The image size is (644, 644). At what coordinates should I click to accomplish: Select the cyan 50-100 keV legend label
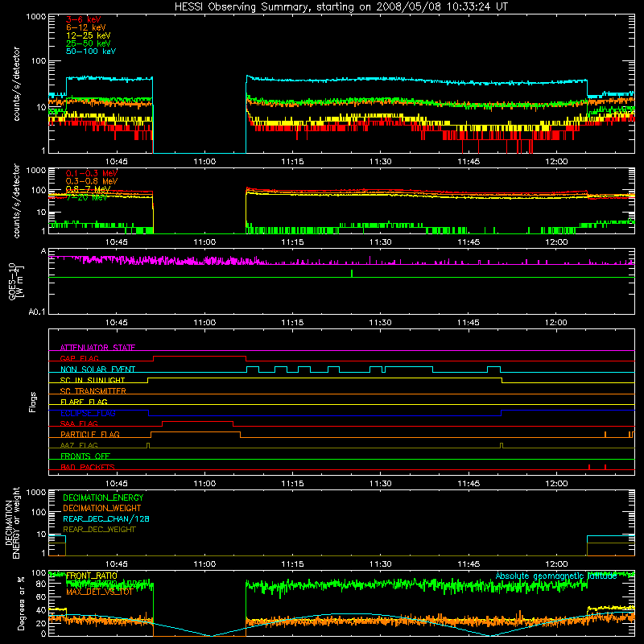(91, 52)
